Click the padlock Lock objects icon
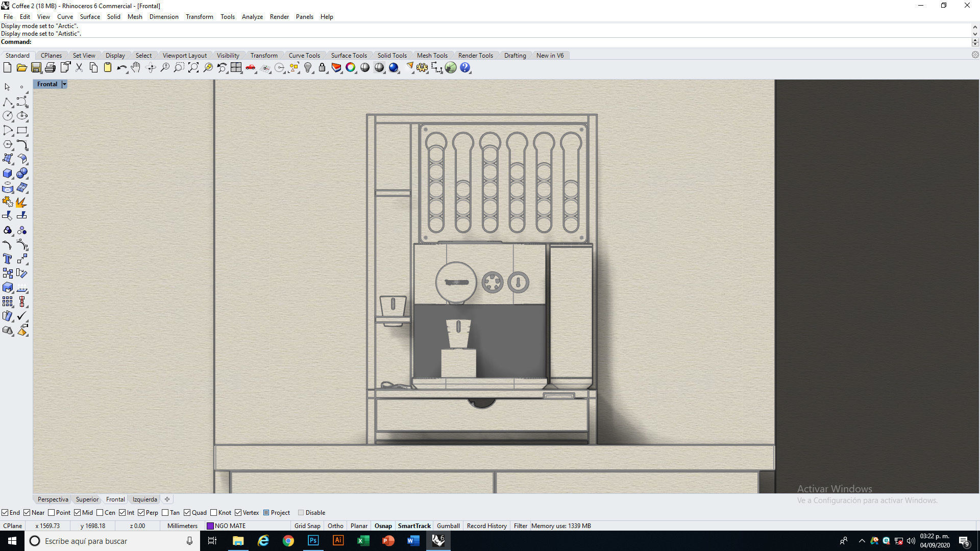This screenshot has width=980, height=551. 322,67
